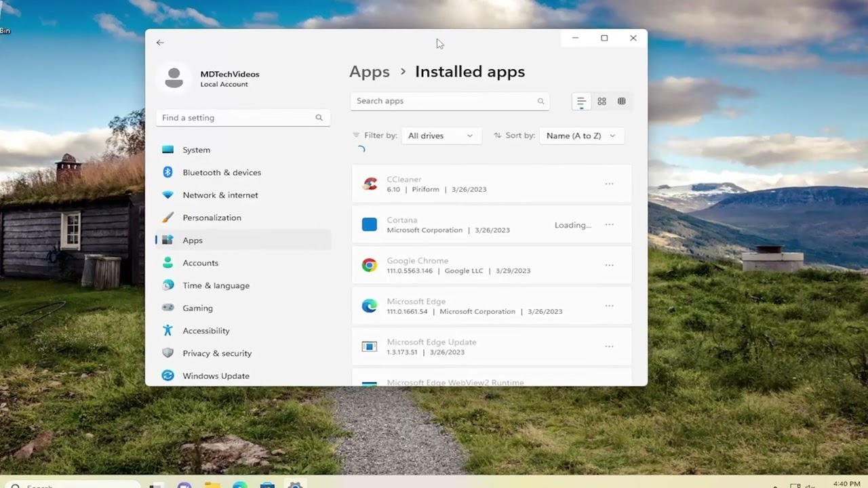This screenshot has height=488, width=868.
Task: Open more options for Cortana
Action: click(609, 224)
